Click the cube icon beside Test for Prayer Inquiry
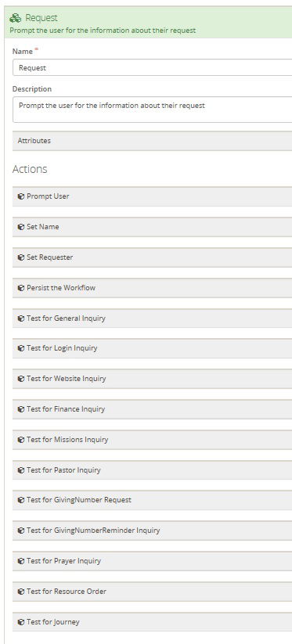The height and width of the screenshot is (644, 292). (21, 561)
